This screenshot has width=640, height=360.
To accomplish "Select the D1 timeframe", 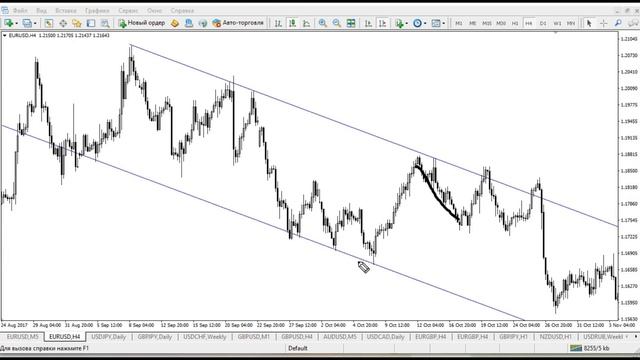I will (543, 24).
